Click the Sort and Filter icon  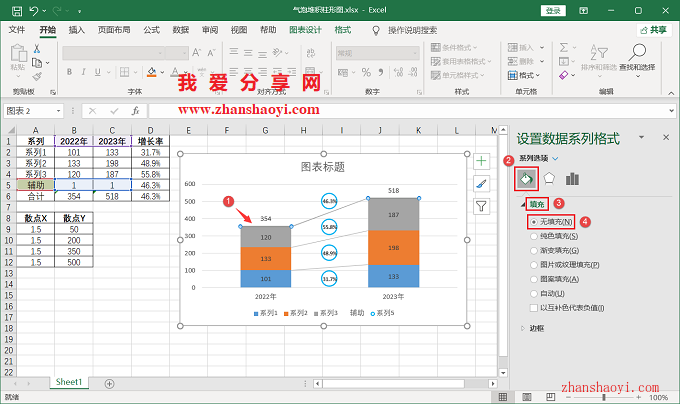(x=599, y=53)
